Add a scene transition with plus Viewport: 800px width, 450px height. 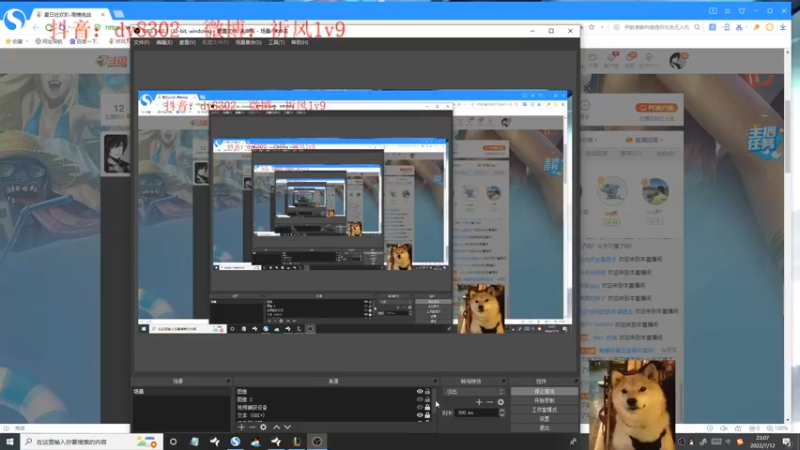(x=479, y=402)
